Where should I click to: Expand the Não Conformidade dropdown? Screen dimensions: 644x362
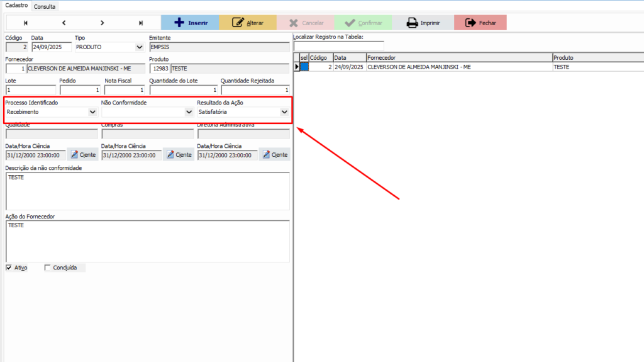(x=189, y=112)
